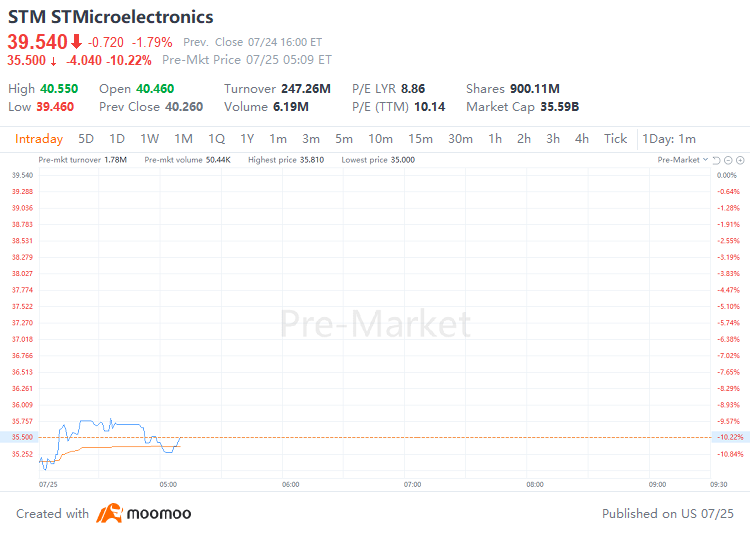
Task: Click the zoom in plus icon
Action: 739,160
